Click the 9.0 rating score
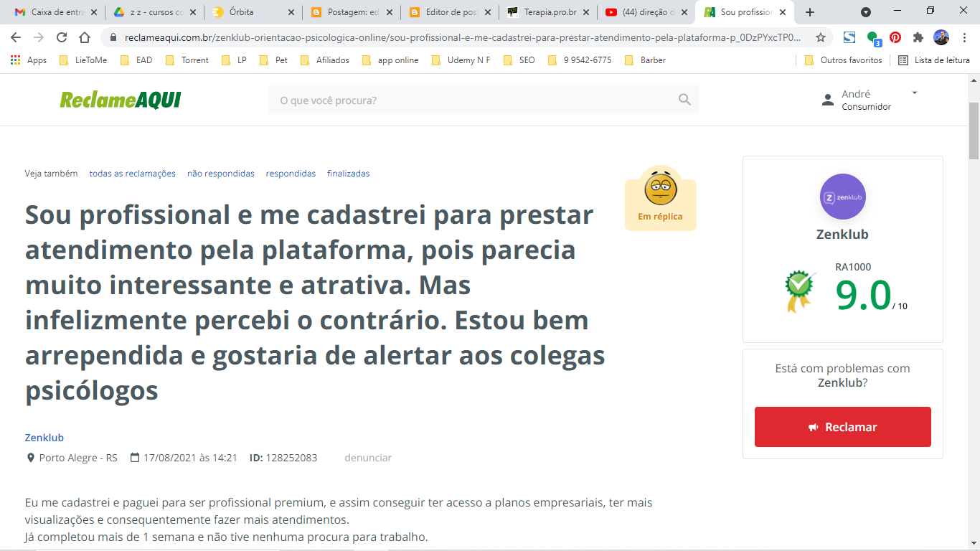 pos(863,295)
